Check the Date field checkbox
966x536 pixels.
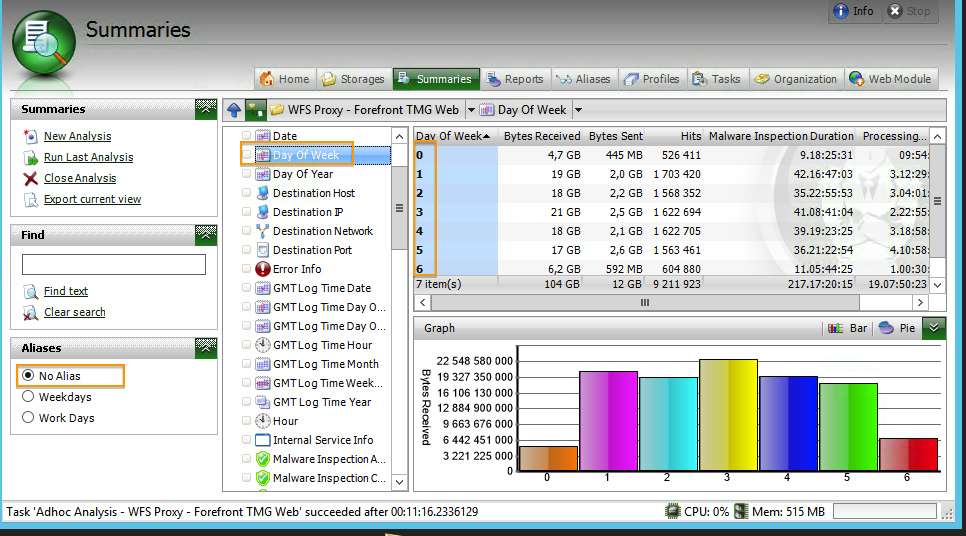point(247,136)
